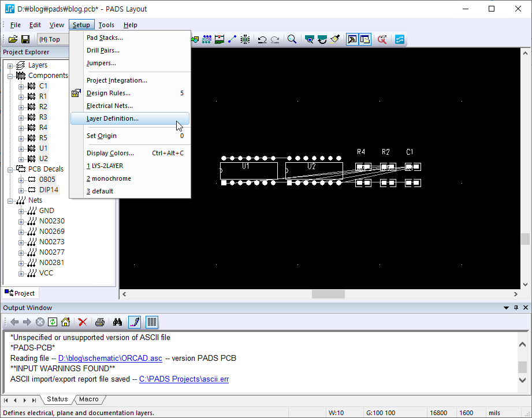This screenshot has width=532, height=418.
Task: Collapse the Nets tree node
Action: click(x=10, y=201)
